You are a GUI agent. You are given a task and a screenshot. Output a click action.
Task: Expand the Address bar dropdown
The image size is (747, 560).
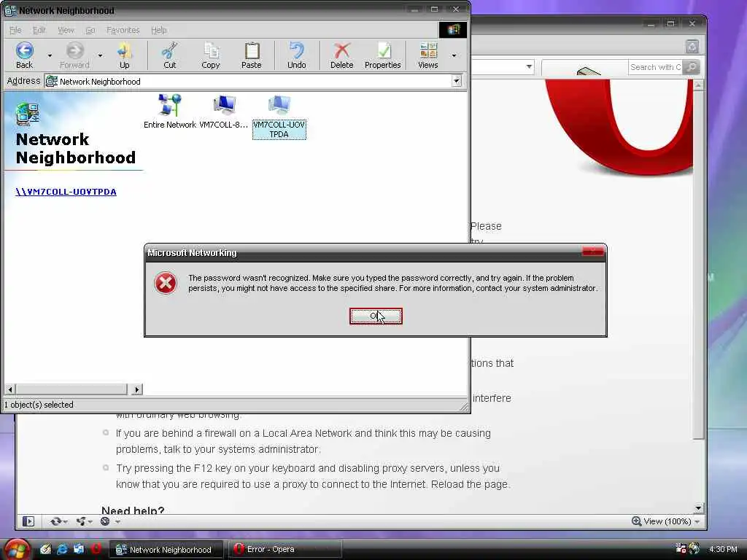(457, 81)
